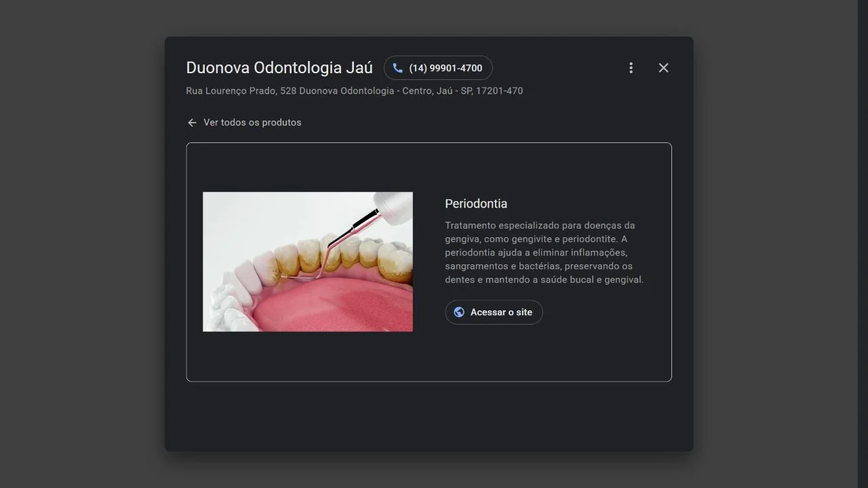The image size is (868, 488).
Task: Click the Rua Lourenço Prado address line
Action: click(x=355, y=91)
